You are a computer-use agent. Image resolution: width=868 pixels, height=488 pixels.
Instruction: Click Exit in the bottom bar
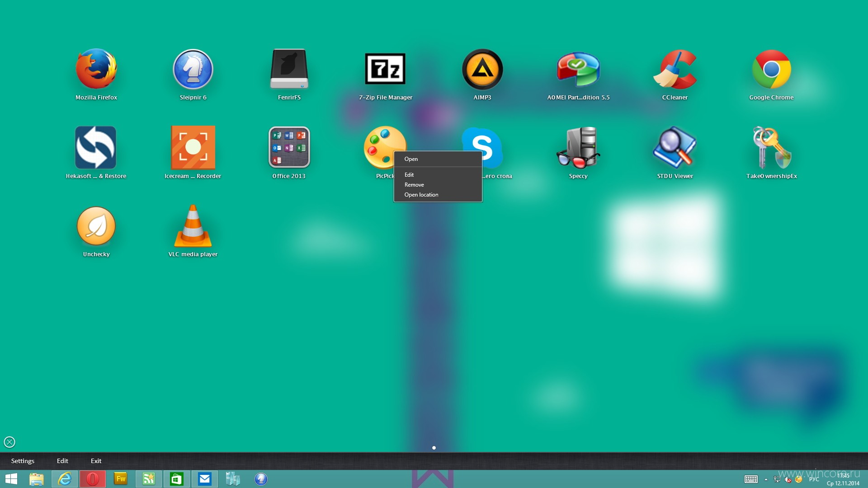pos(96,461)
